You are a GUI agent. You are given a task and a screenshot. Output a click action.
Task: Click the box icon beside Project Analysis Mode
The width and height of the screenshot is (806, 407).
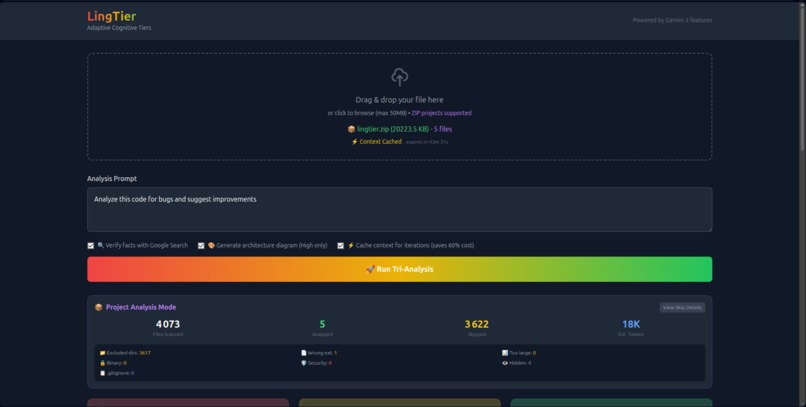[x=99, y=307]
